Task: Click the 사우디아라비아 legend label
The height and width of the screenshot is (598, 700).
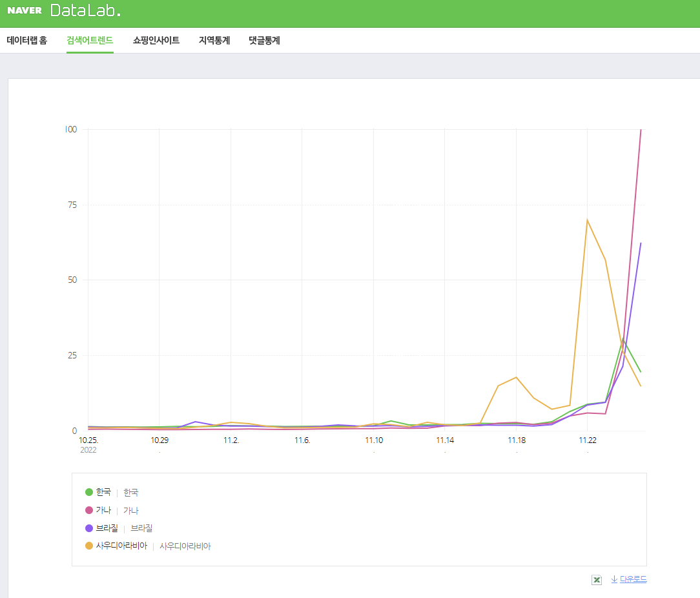Action: click(x=121, y=546)
